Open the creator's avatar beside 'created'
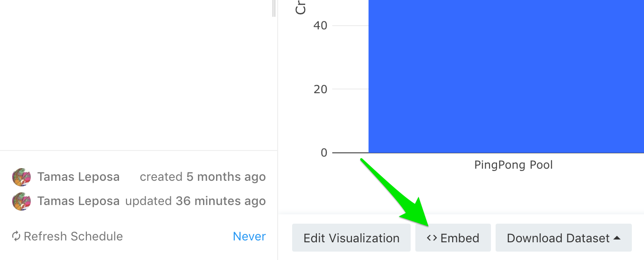This screenshot has height=260, width=644. click(21, 177)
